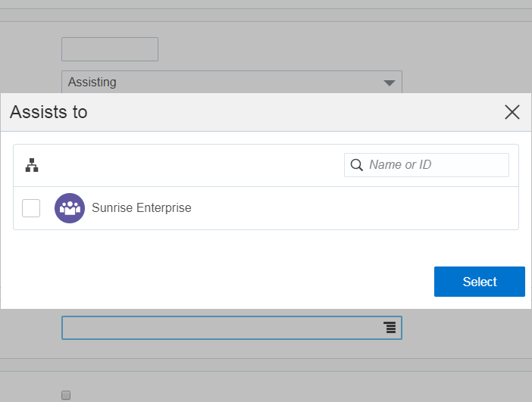The height and width of the screenshot is (402, 532).
Task: Click the toolbar space beside the hierarchy icon
Action: coord(189,165)
